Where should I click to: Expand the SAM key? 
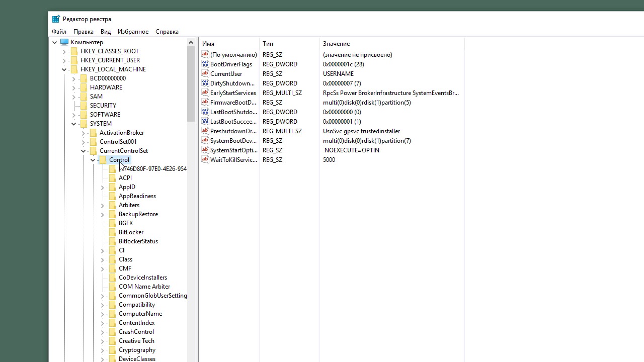click(73, 97)
